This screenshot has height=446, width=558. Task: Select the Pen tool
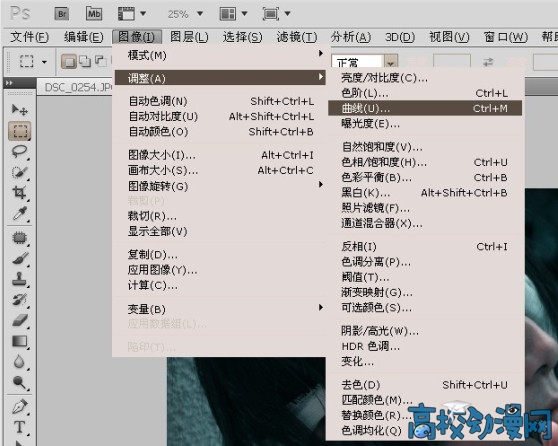click(x=20, y=406)
